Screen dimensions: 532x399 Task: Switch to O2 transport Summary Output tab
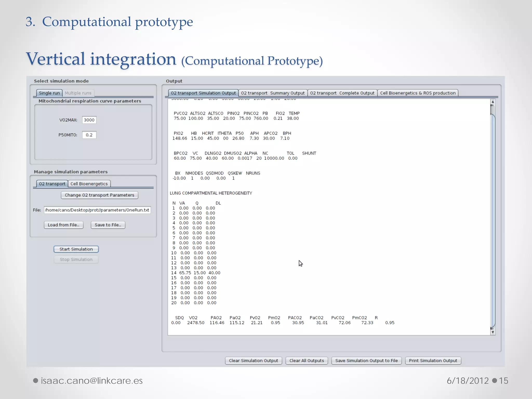pos(273,93)
